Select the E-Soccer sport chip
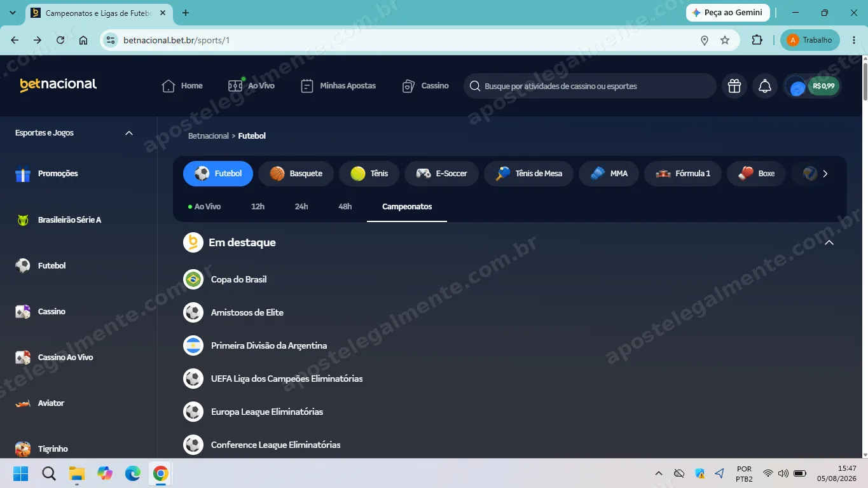The image size is (868, 488). pos(441,174)
